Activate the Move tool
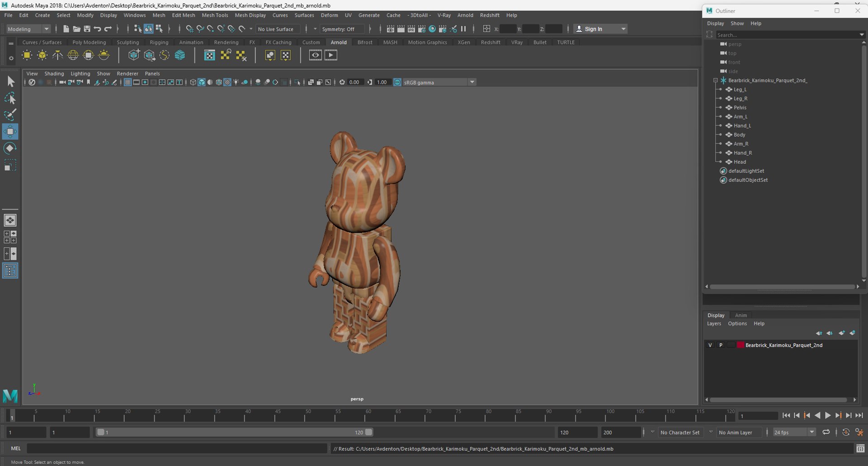 tap(10, 132)
